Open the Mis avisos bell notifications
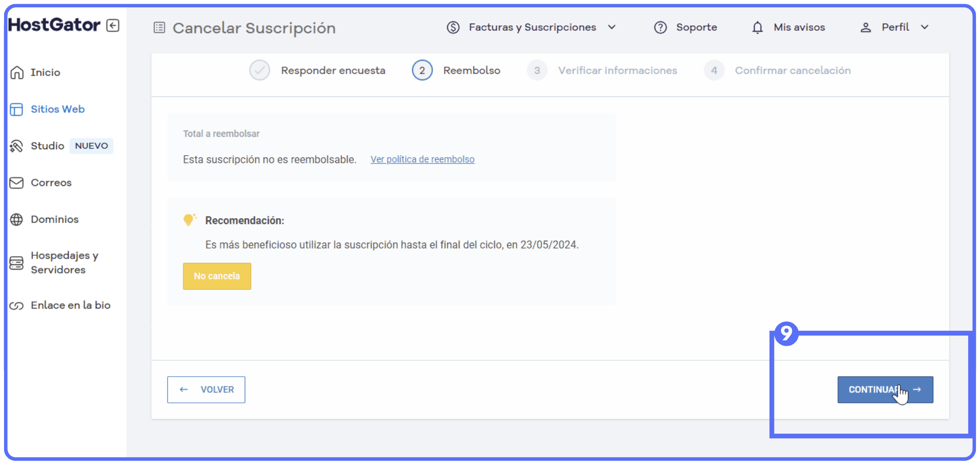 click(757, 28)
